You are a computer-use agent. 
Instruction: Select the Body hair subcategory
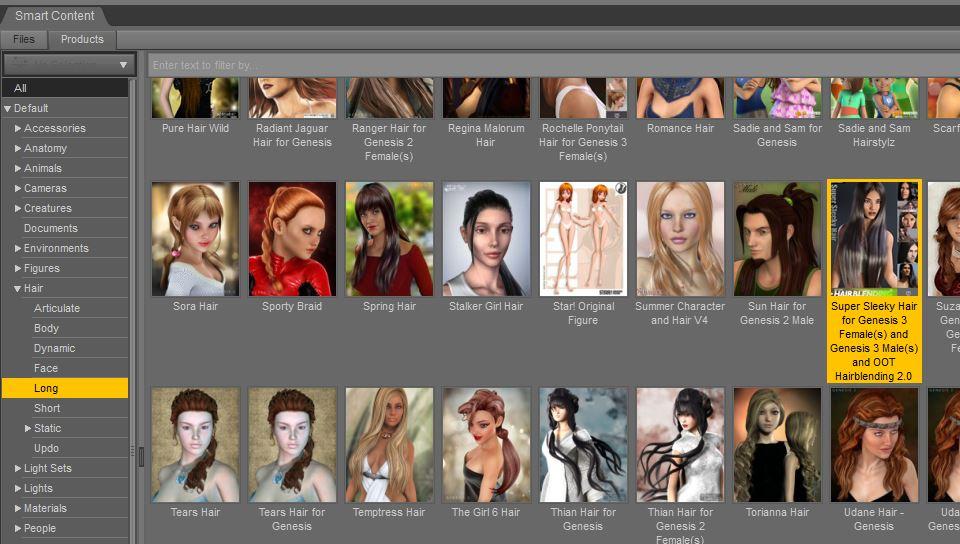click(47, 328)
